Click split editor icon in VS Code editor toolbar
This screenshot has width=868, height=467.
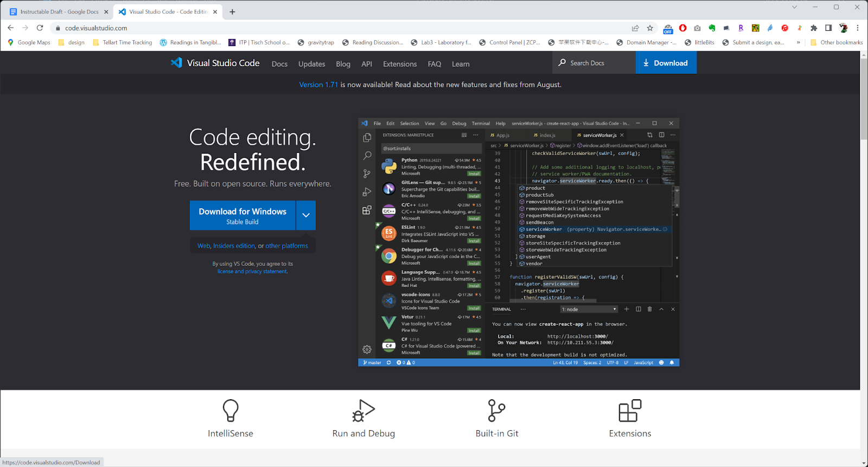click(661, 135)
